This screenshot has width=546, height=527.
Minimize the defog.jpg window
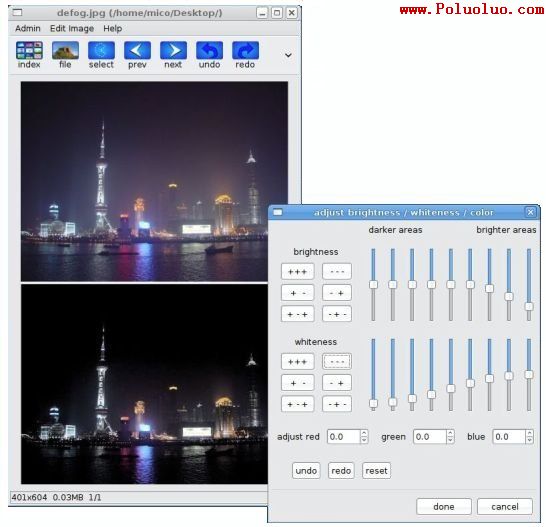262,13
